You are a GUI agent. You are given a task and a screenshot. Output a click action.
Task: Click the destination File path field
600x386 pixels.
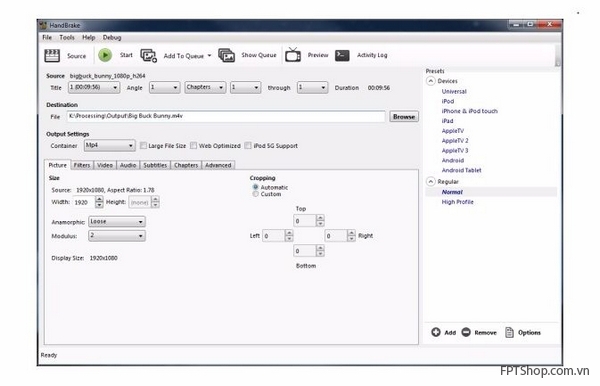click(x=226, y=116)
